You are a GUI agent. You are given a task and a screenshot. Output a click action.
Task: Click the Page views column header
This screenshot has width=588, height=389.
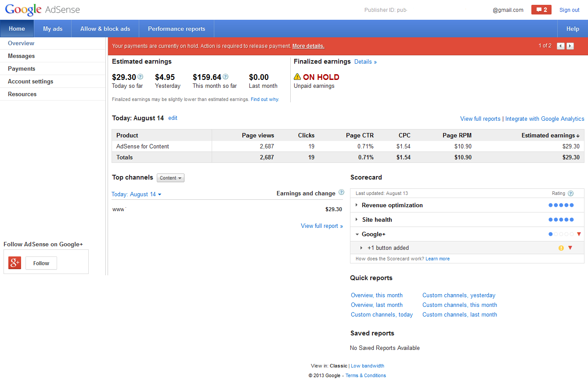tap(258, 135)
